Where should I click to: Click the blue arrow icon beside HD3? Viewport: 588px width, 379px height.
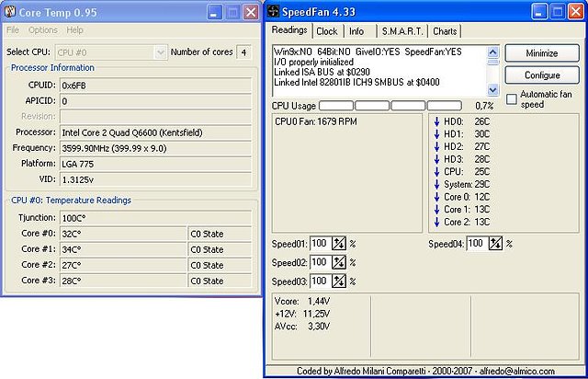coord(435,159)
